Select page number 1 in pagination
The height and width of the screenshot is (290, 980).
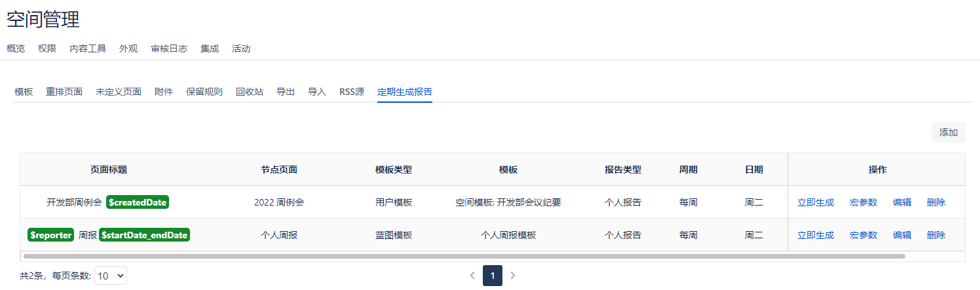tap(493, 276)
